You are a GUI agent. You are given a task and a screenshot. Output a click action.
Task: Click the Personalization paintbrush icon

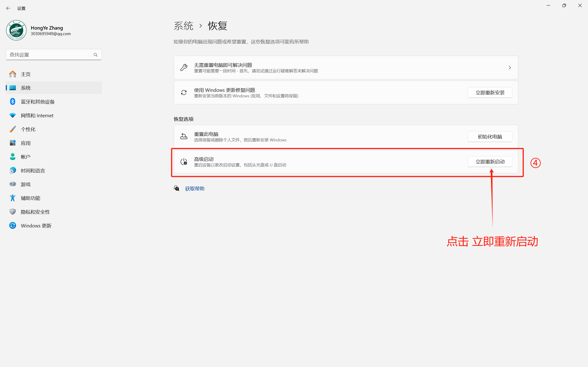[13, 129]
